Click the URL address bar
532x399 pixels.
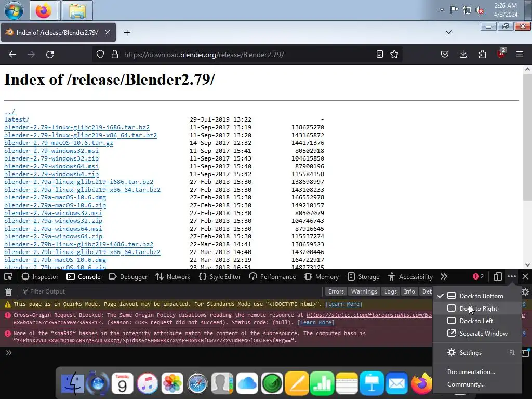click(x=248, y=54)
